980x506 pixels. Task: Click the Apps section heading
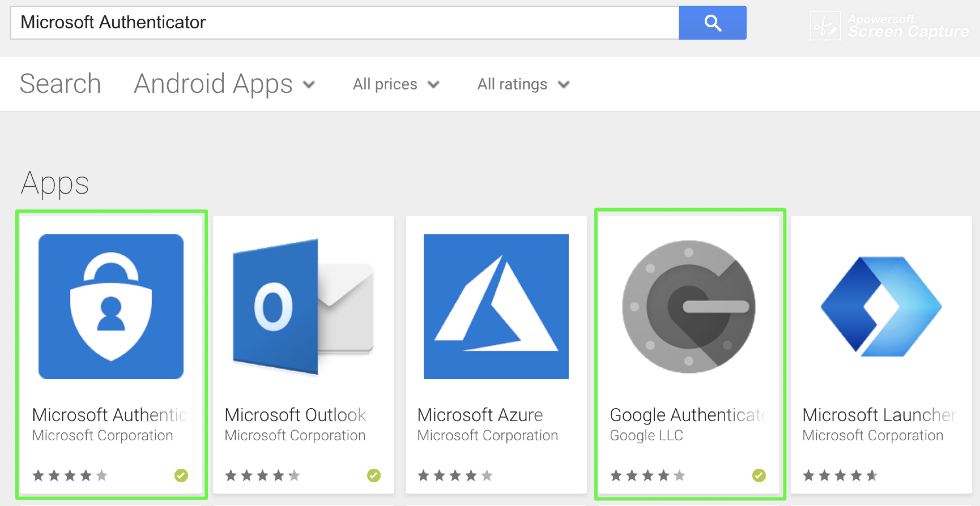[54, 183]
